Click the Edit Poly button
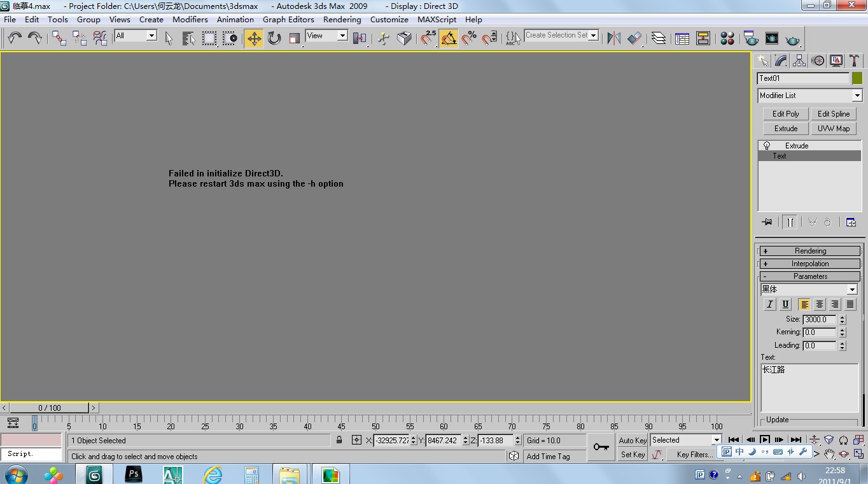Image resolution: width=868 pixels, height=484 pixels. pyautogui.click(x=786, y=113)
